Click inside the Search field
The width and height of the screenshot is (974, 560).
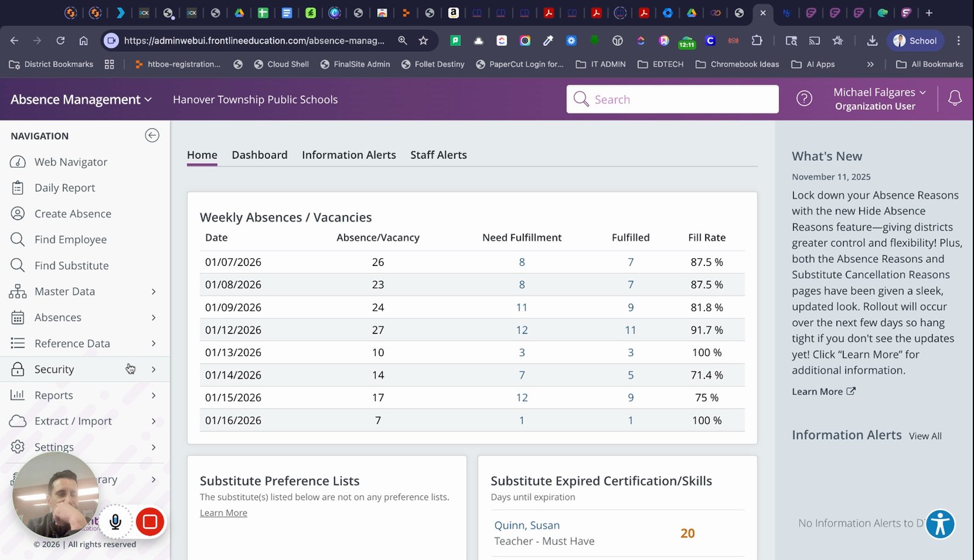(x=673, y=99)
